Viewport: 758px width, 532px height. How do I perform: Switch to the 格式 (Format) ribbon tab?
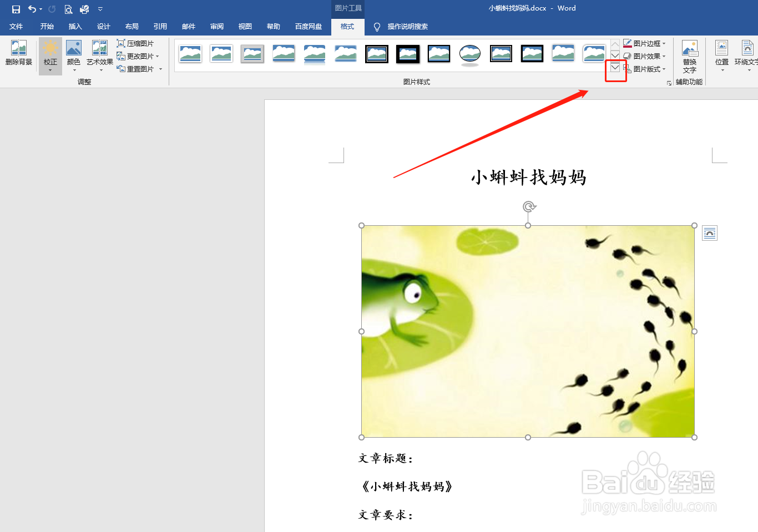click(347, 27)
